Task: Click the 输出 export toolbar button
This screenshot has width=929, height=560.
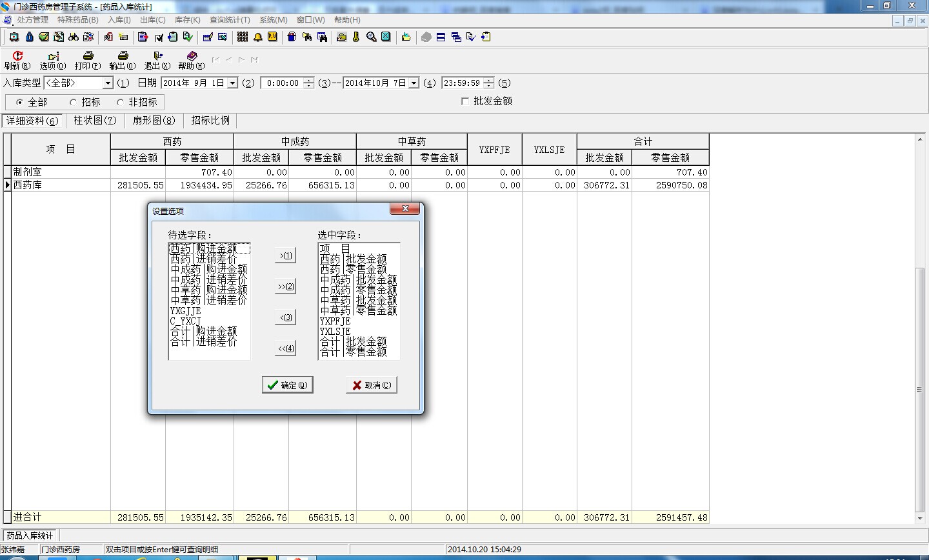Action: tap(123, 61)
